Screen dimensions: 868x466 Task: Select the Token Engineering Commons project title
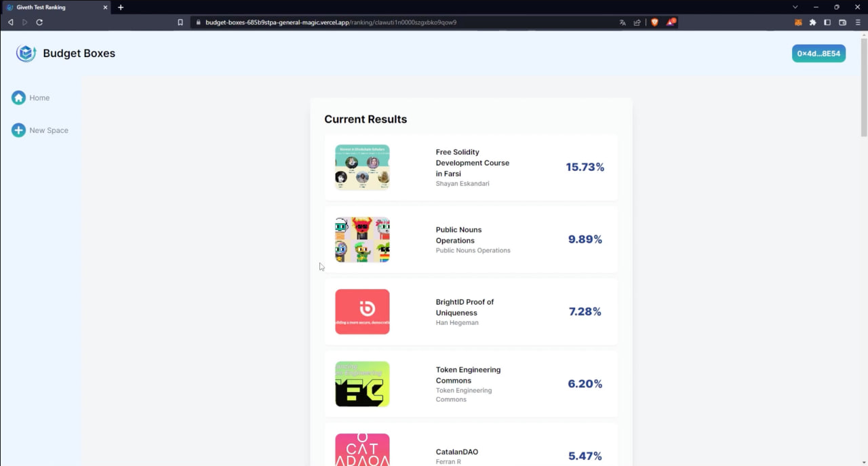tap(468, 375)
